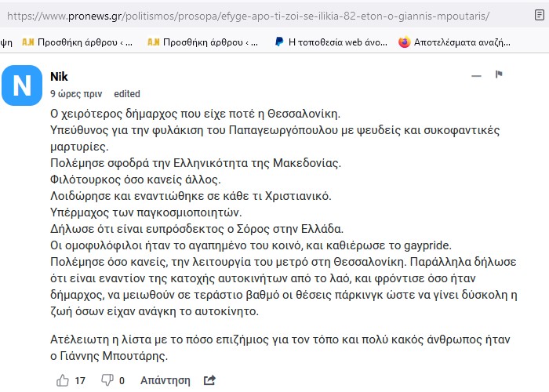The width and height of the screenshot is (549, 392).
Task: Click the Απάντηση reply button
Action: tap(165, 380)
